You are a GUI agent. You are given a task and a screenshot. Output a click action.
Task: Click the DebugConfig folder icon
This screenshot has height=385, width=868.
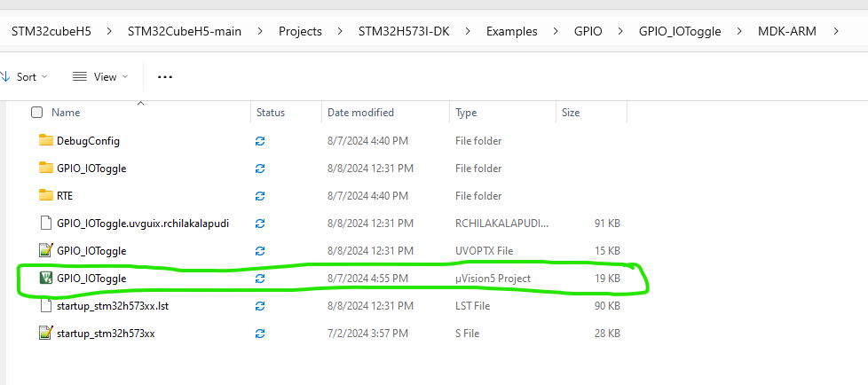pos(46,140)
